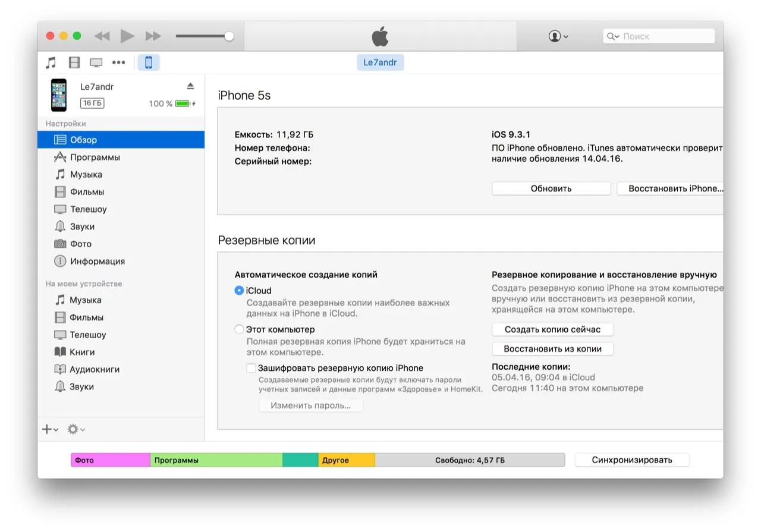The width and height of the screenshot is (761, 532).
Task: Click the teal storage segment
Action: [x=300, y=460]
